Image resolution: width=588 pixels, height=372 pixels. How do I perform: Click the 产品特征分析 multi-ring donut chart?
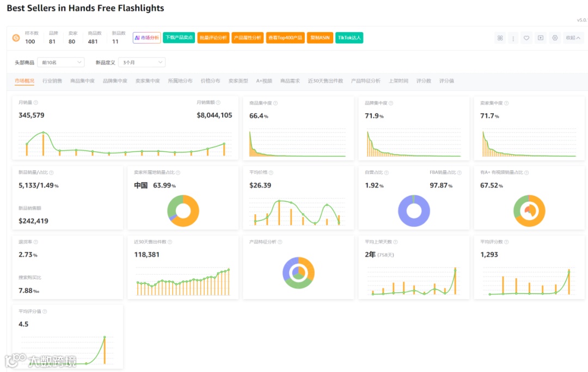click(x=298, y=272)
